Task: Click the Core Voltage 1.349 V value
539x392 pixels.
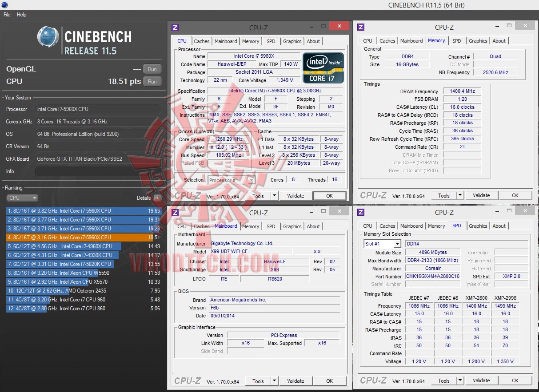Action: coord(285,80)
